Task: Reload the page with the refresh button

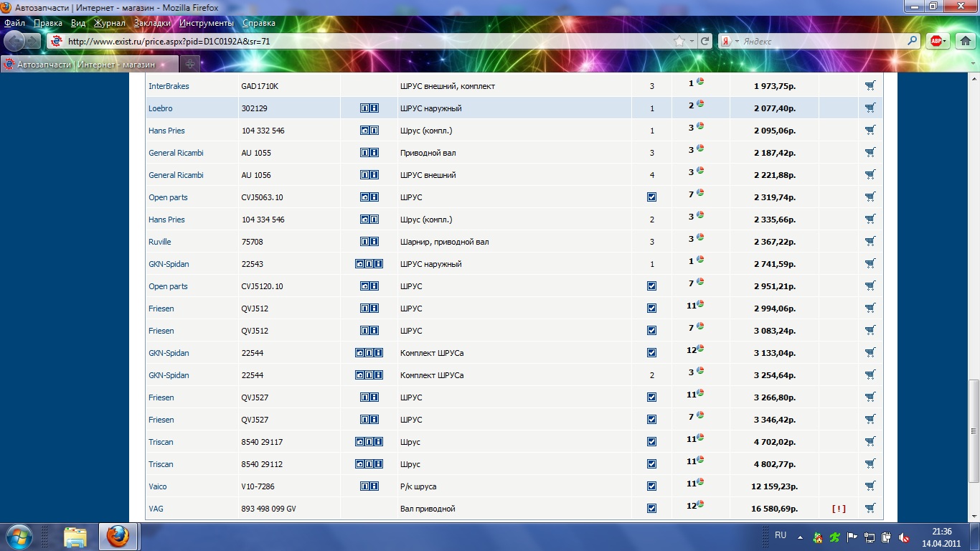Action: point(705,42)
